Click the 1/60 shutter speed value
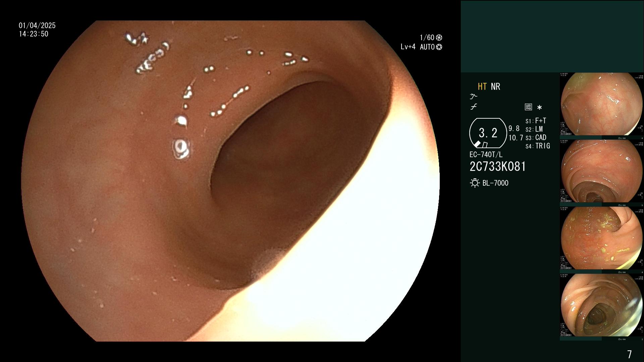Screen dimensions: 644x362 [427, 38]
